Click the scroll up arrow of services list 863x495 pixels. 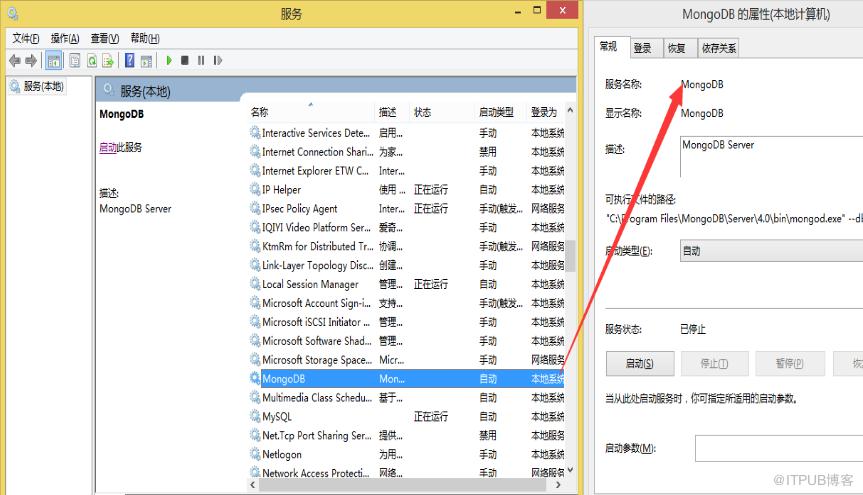coord(570,110)
